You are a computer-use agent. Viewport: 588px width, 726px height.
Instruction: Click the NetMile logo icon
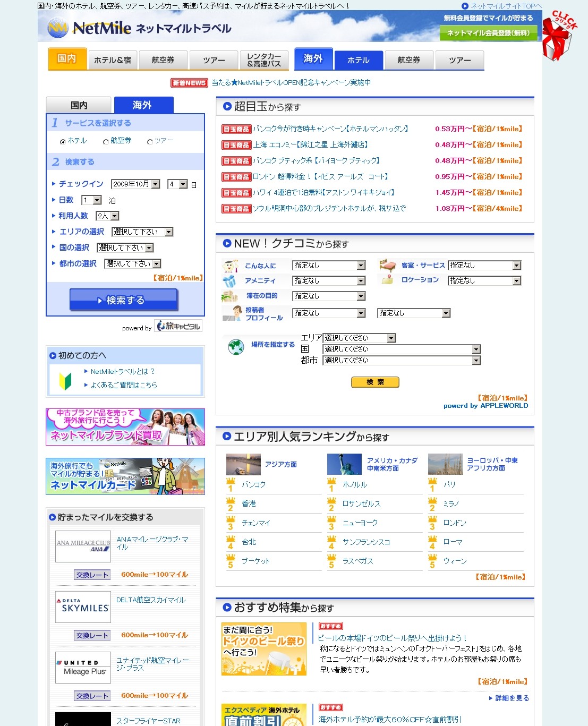coord(58,28)
